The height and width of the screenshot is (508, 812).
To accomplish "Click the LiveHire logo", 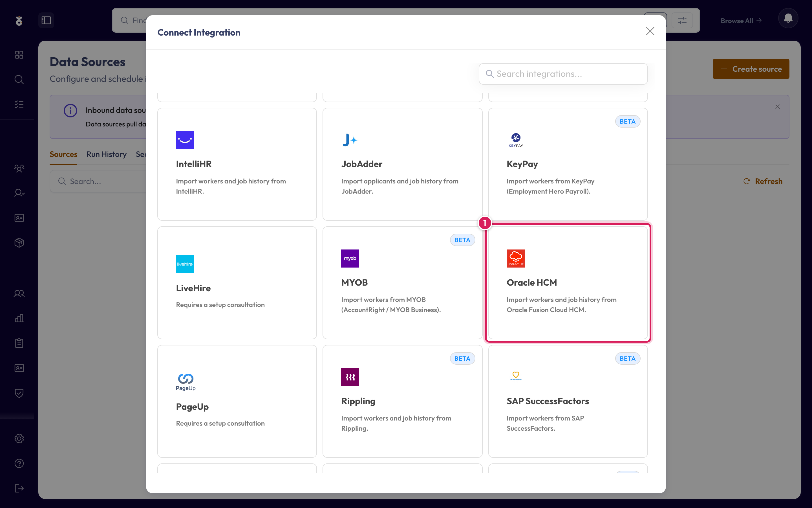I will click(185, 264).
